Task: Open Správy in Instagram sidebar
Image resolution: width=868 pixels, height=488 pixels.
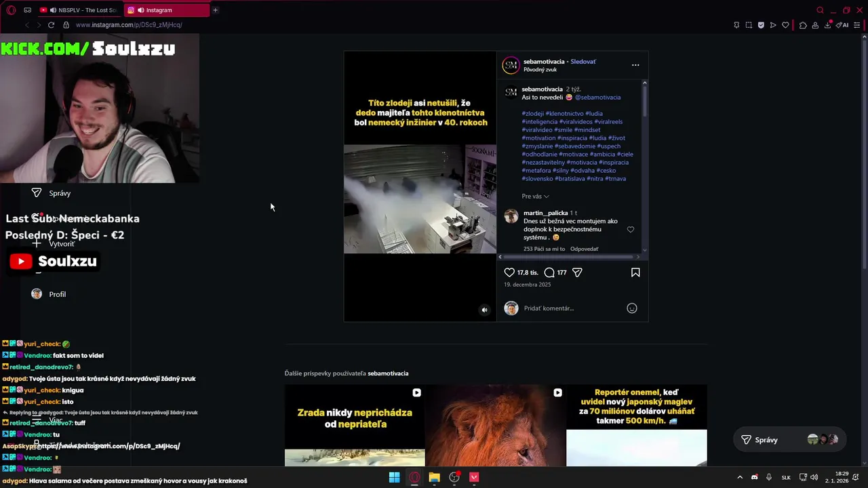Action: (51, 193)
